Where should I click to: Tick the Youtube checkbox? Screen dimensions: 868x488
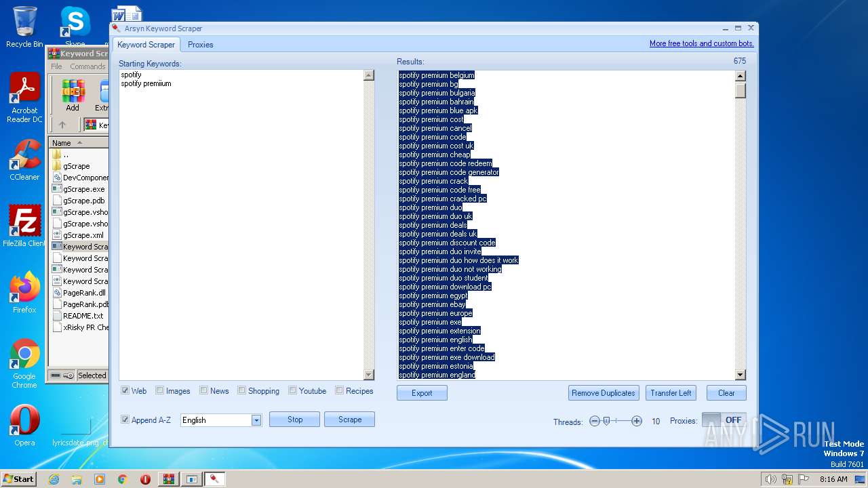pyautogui.click(x=292, y=390)
